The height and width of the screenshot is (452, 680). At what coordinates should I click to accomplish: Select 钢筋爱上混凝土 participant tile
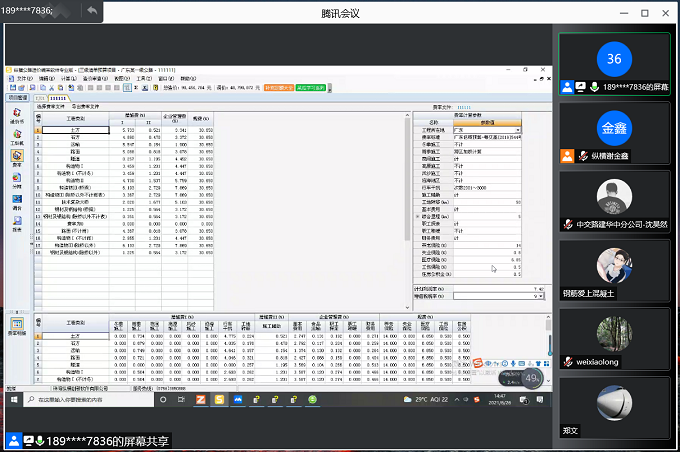tap(614, 270)
